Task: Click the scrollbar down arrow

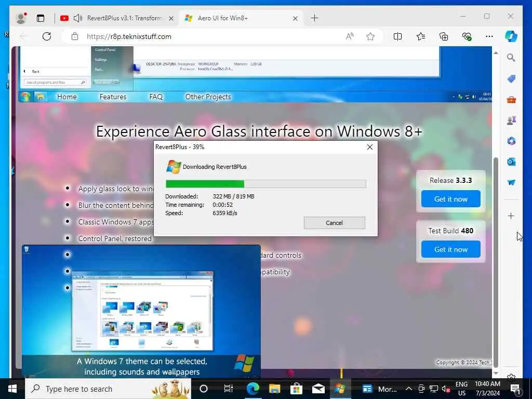Action: click(x=496, y=373)
